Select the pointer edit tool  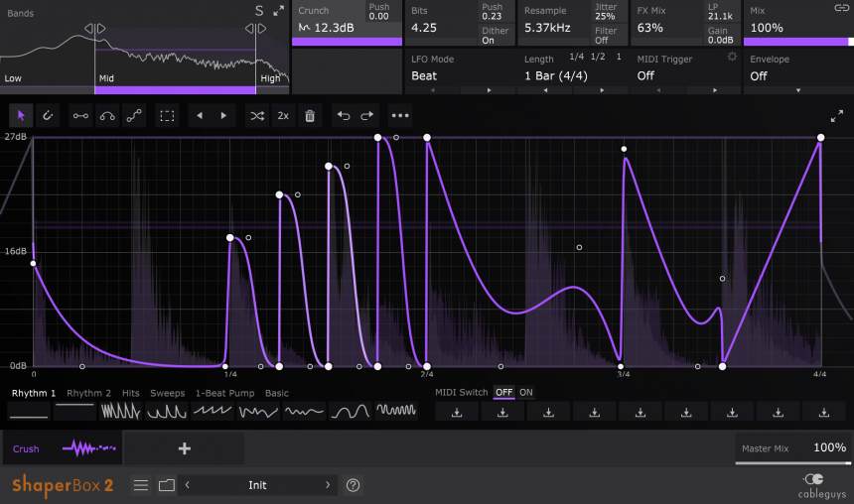point(20,116)
